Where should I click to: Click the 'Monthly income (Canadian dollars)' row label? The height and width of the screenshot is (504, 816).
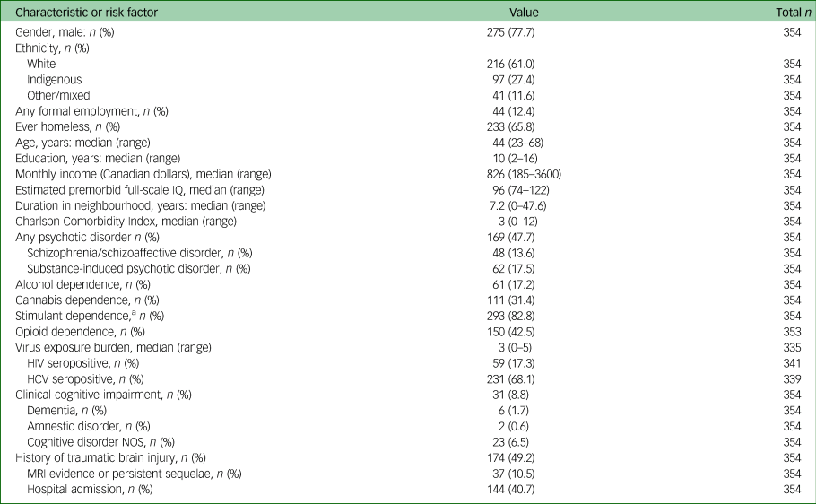tap(143, 173)
